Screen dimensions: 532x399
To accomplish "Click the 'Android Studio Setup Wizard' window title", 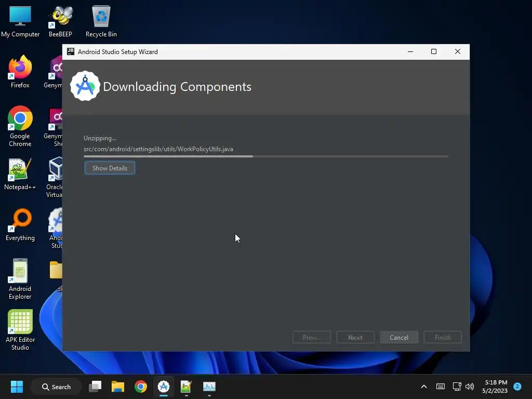I will [x=118, y=51].
